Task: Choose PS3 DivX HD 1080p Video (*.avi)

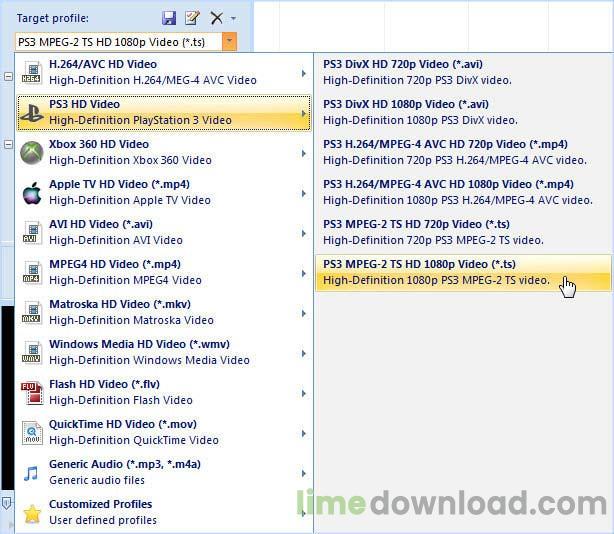Action: coord(463,113)
